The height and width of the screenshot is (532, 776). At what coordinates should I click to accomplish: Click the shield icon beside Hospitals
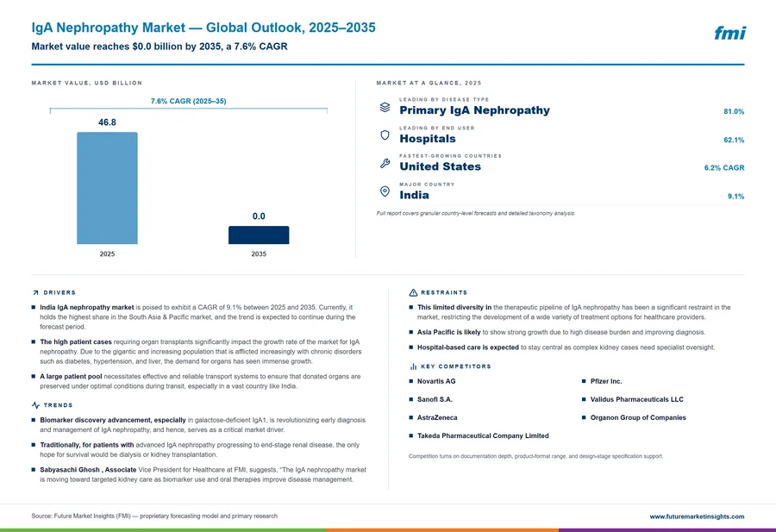point(385,135)
